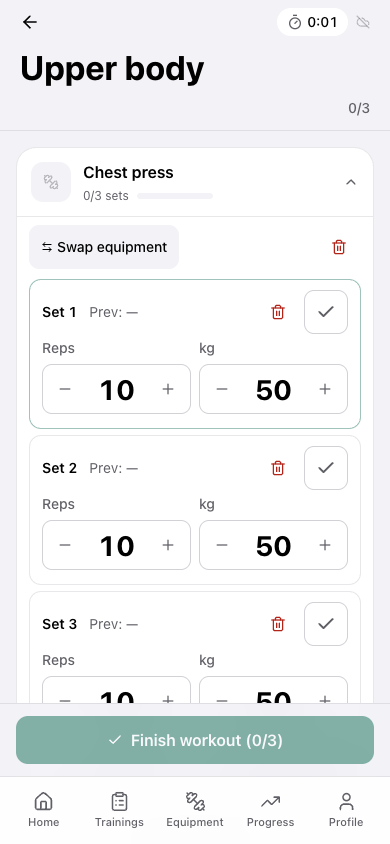
Task: Select the Set 1 kg value 50
Action: [x=273, y=390]
